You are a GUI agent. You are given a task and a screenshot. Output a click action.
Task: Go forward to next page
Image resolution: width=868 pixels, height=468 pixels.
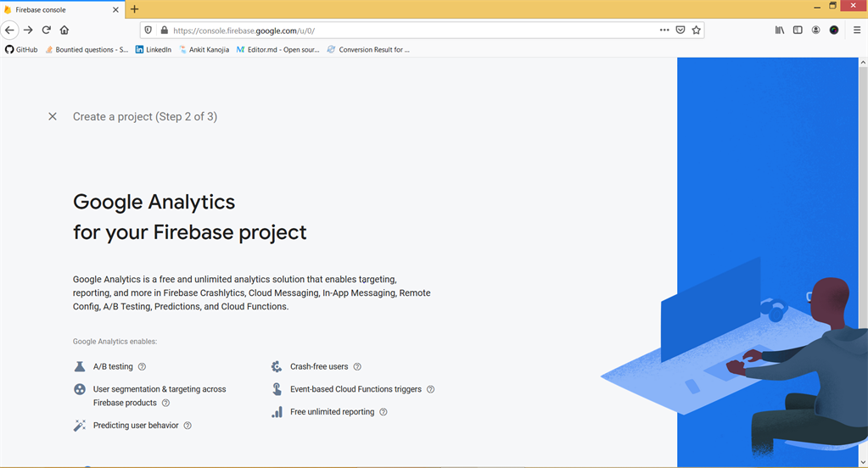pos(28,30)
